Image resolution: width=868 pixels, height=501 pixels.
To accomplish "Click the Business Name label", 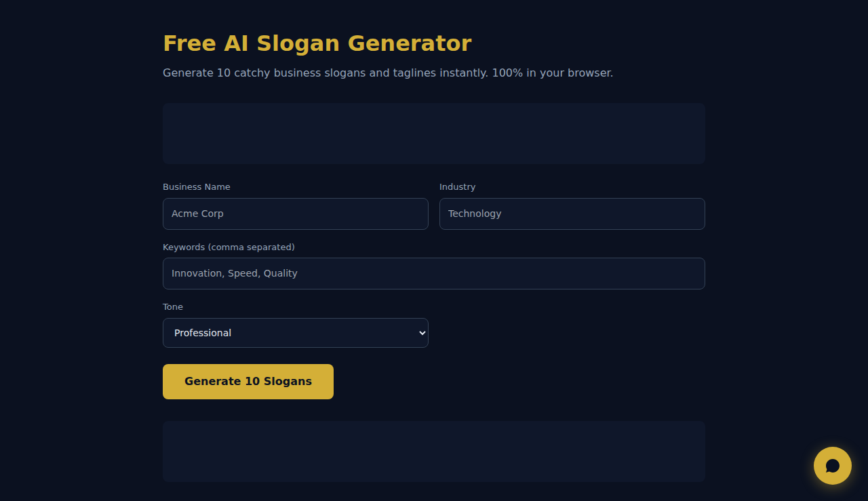I will pos(197,186).
